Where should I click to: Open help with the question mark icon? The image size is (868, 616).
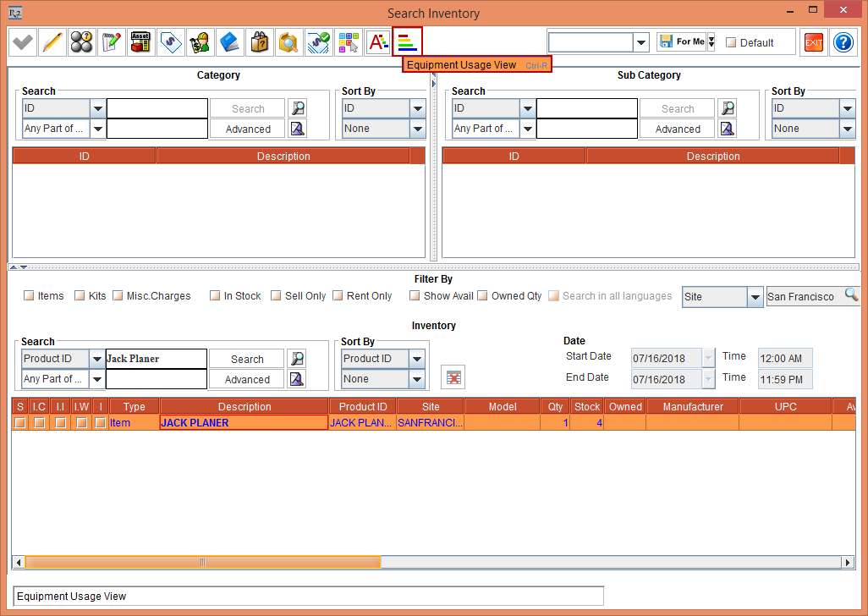point(843,42)
